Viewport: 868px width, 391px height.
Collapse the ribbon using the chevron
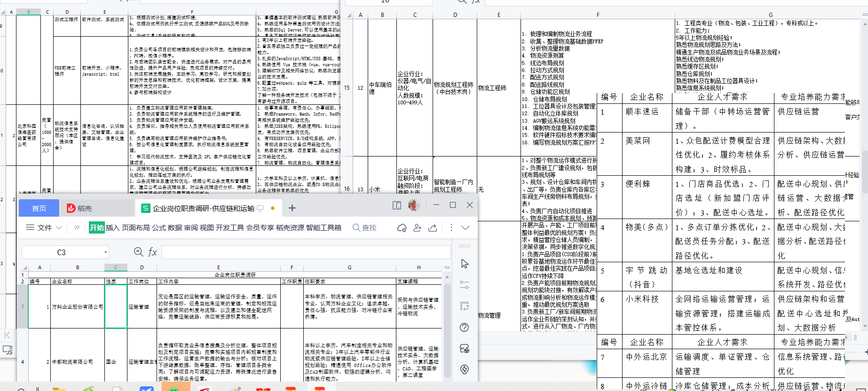[466, 227]
